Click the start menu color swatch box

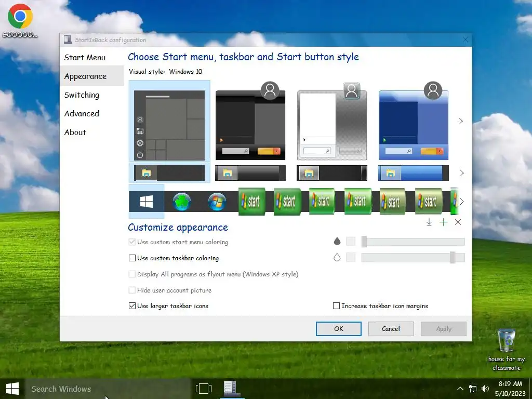(x=351, y=241)
